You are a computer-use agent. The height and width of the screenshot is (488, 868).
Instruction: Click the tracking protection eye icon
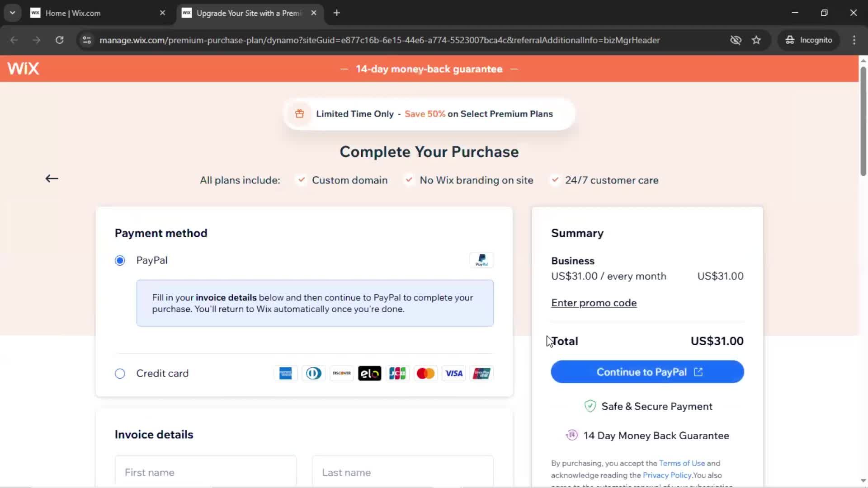tap(736, 40)
